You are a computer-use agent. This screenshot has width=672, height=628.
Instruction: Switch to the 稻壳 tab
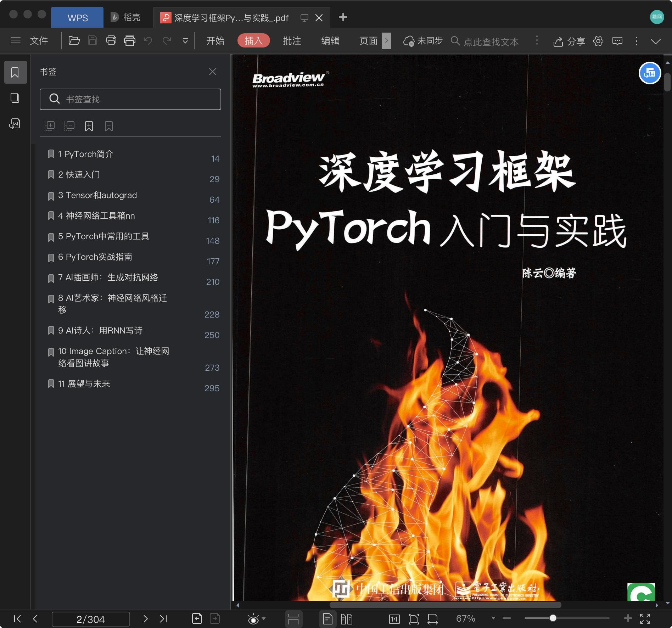(125, 17)
